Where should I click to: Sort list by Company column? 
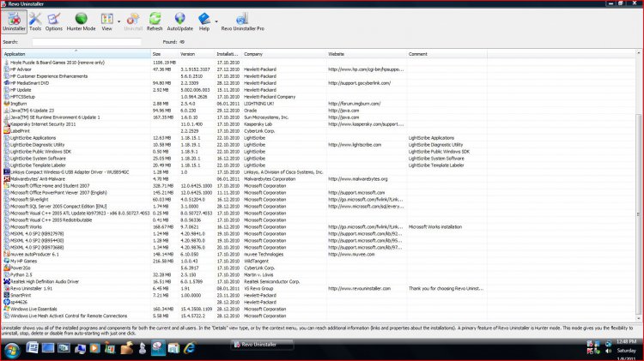[284, 54]
